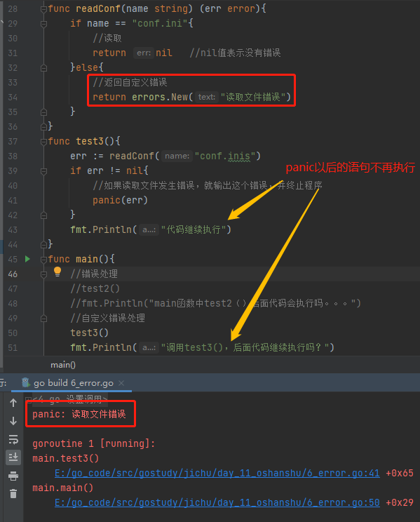
Task: Select the go build 6_error.go tab
Action: click(x=73, y=383)
